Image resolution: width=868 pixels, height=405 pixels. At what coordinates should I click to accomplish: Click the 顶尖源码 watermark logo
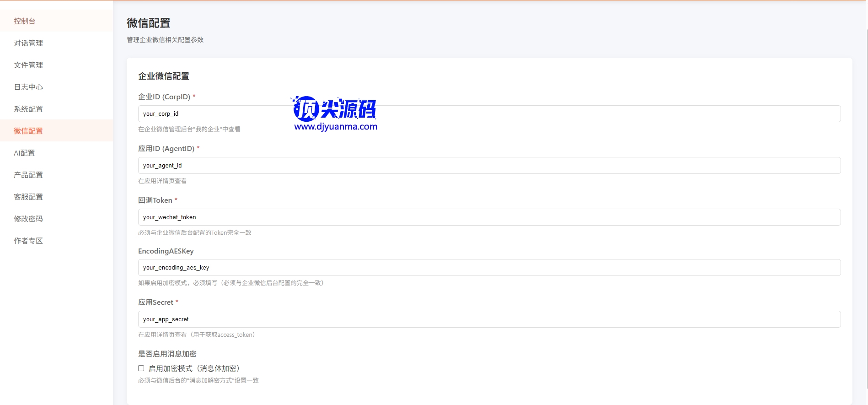(335, 109)
